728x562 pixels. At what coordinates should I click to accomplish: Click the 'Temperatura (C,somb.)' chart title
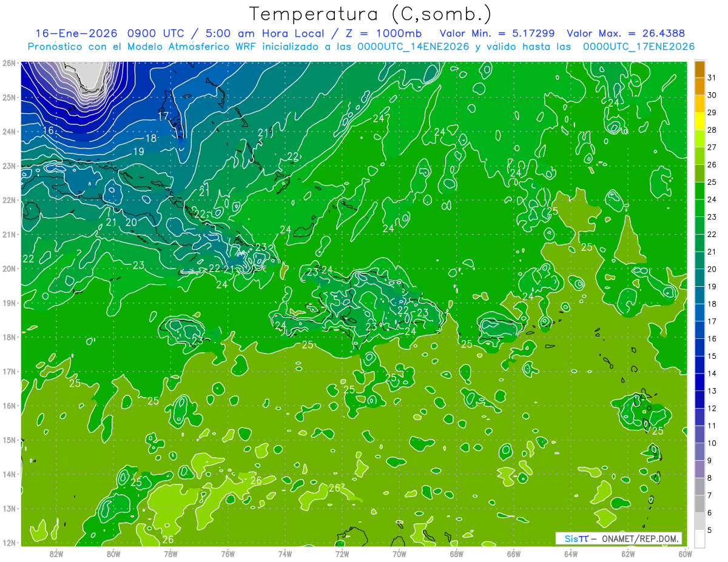click(371, 14)
